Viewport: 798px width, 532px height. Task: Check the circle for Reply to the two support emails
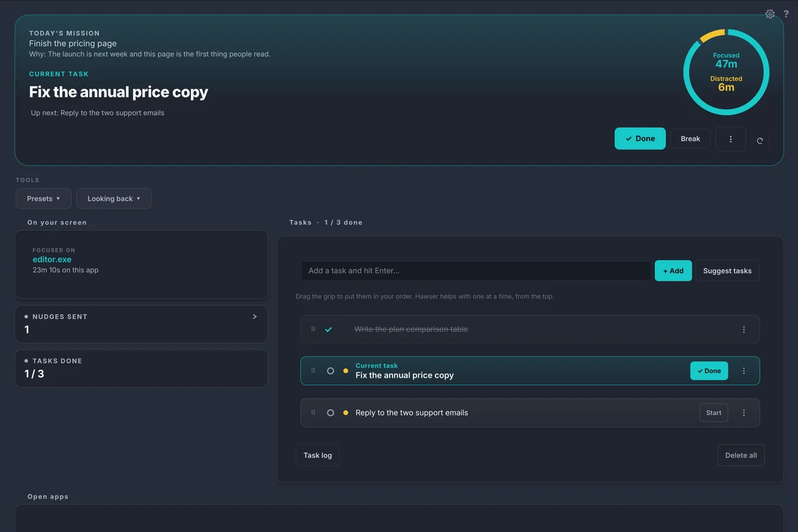coord(331,413)
